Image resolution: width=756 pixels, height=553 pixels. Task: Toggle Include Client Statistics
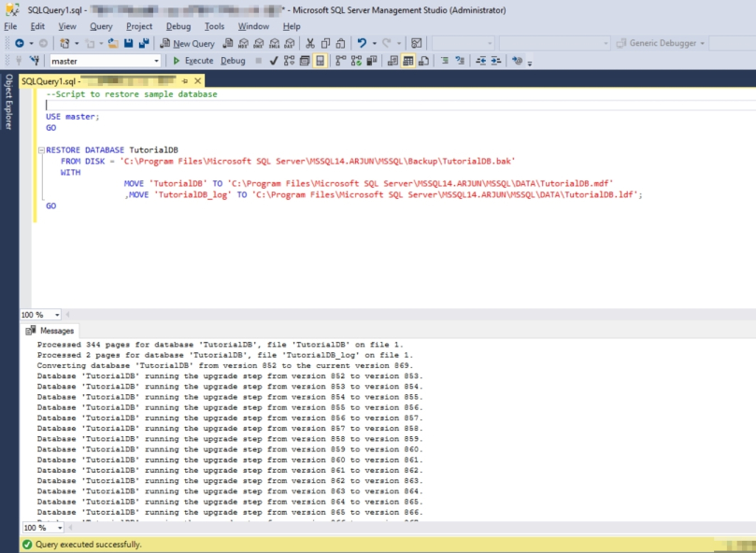click(x=372, y=61)
